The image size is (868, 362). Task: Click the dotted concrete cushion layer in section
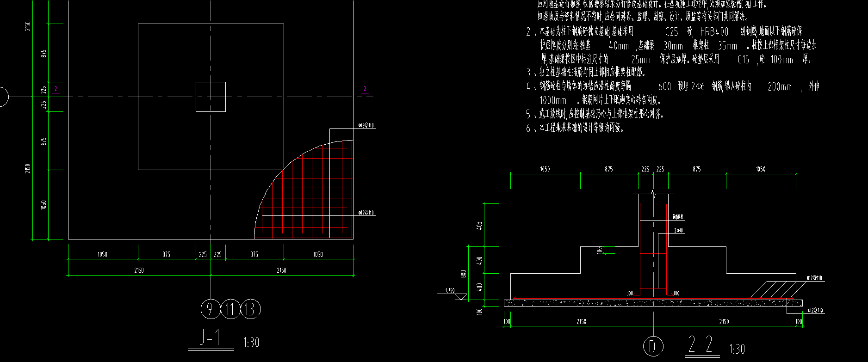click(x=653, y=303)
